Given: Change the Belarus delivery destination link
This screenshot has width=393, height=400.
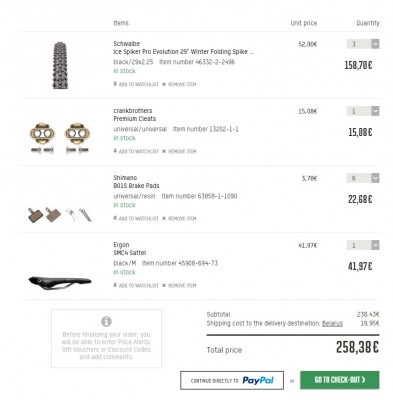Looking at the screenshot, I should click(332, 323).
